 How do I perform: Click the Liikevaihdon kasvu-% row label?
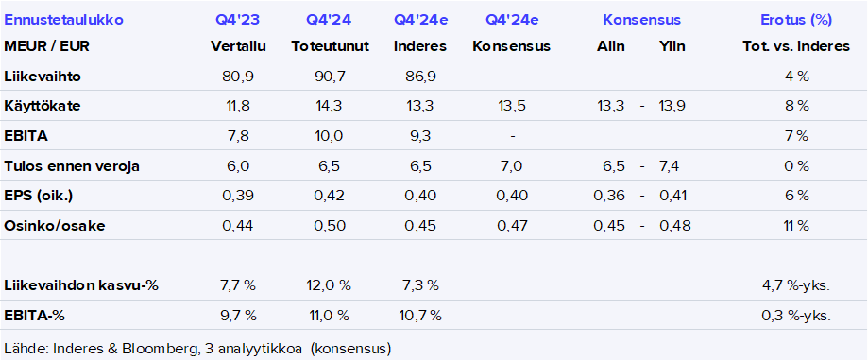point(81,286)
